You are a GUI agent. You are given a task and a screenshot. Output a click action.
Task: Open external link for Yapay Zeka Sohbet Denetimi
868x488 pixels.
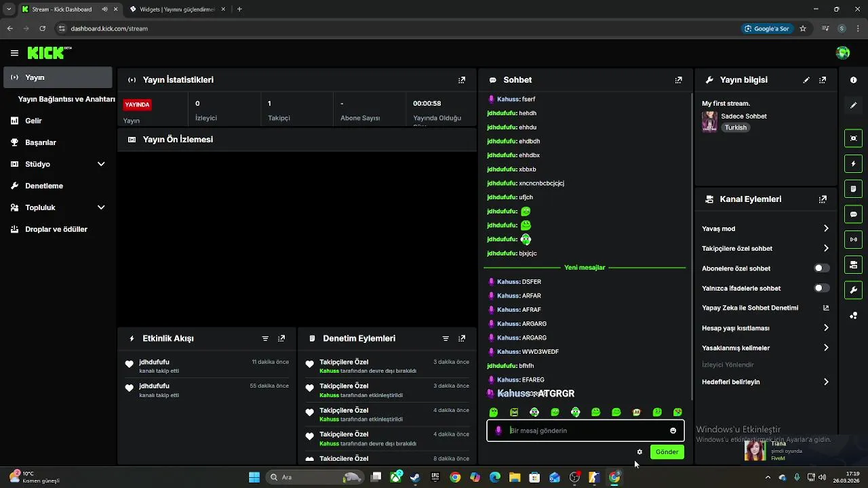(x=826, y=308)
